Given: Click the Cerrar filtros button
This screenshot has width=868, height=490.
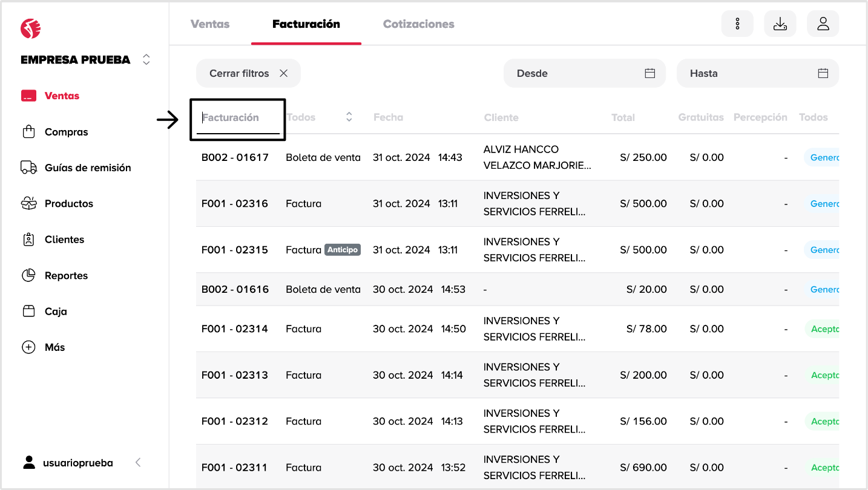Looking at the screenshot, I should tap(248, 73).
